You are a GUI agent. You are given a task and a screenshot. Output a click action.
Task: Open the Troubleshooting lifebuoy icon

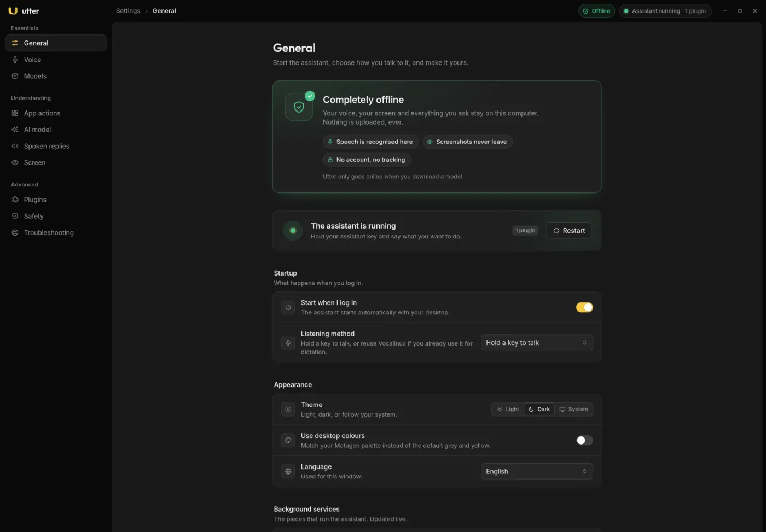[15, 232]
